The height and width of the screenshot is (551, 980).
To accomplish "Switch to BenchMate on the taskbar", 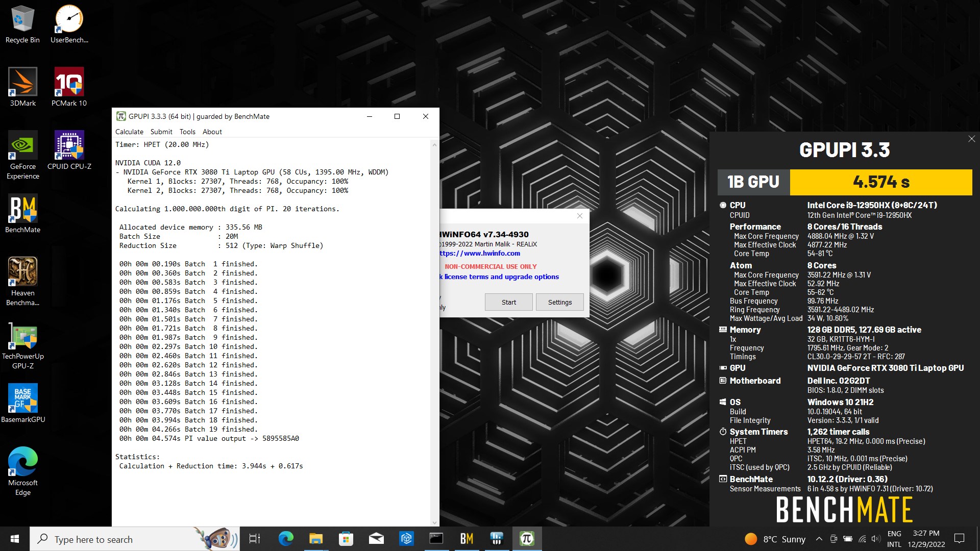I will click(x=467, y=539).
